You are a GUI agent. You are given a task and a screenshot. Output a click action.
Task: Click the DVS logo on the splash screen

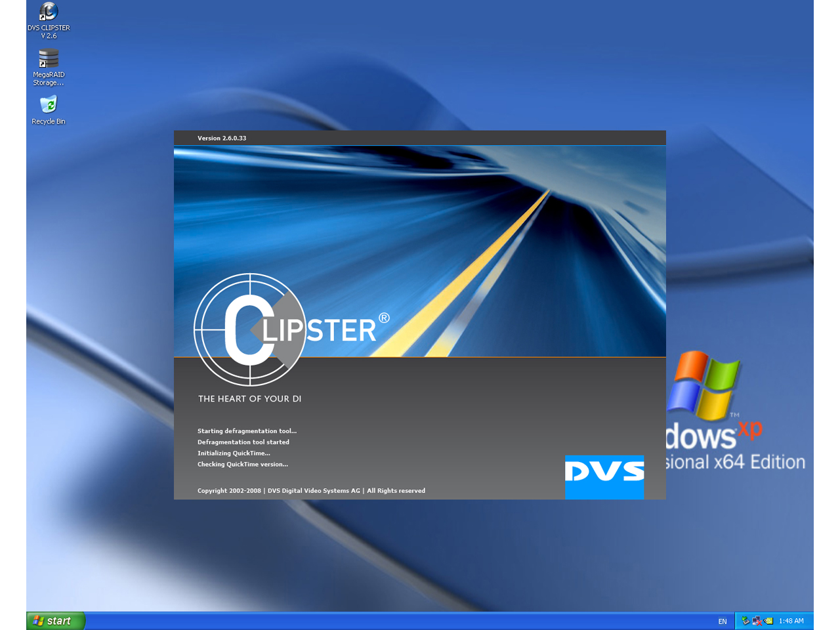[604, 477]
